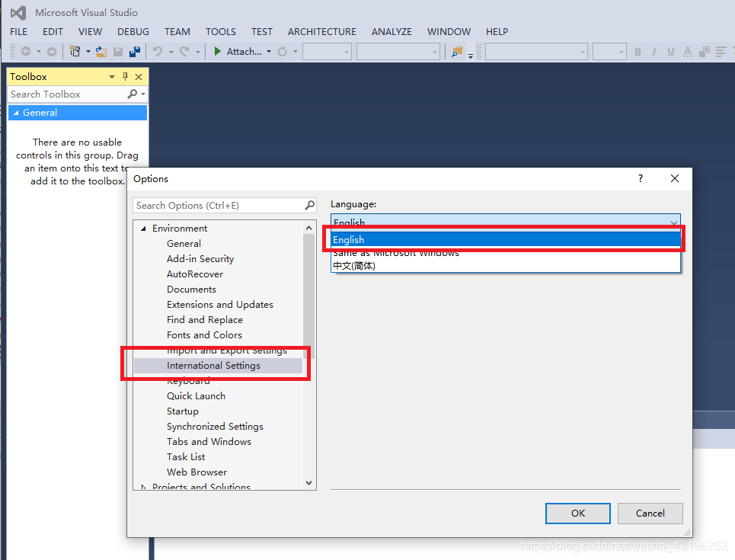Open the ARCHITECTURE menu
Image resolution: width=735 pixels, height=560 pixels.
[x=322, y=31]
